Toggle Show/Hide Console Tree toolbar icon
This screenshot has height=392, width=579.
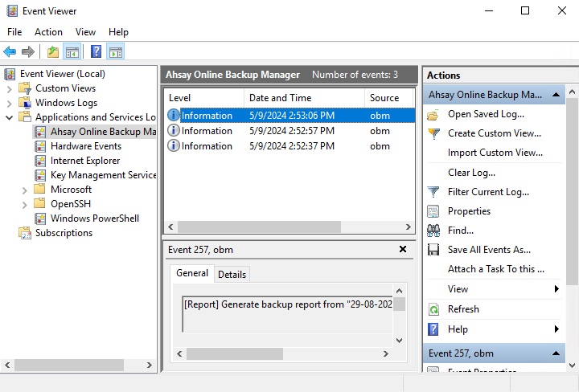click(x=72, y=52)
